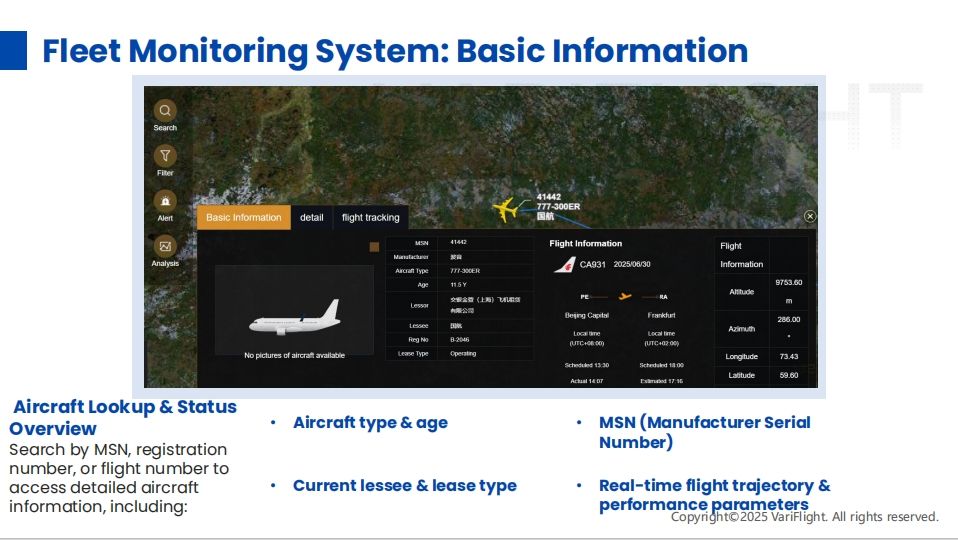Click the Aircraft type & age bullet
This screenshot has height=540, width=958.
pos(370,423)
